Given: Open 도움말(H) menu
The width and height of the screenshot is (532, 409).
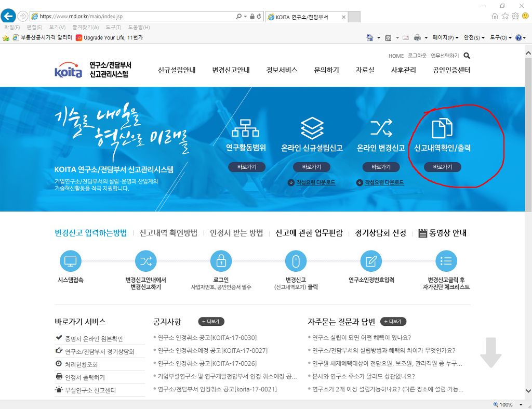Looking at the screenshot, I should pyautogui.click(x=139, y=27).
